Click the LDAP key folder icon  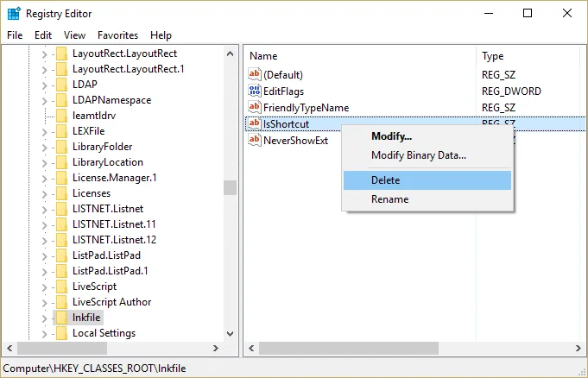point(61,85)
